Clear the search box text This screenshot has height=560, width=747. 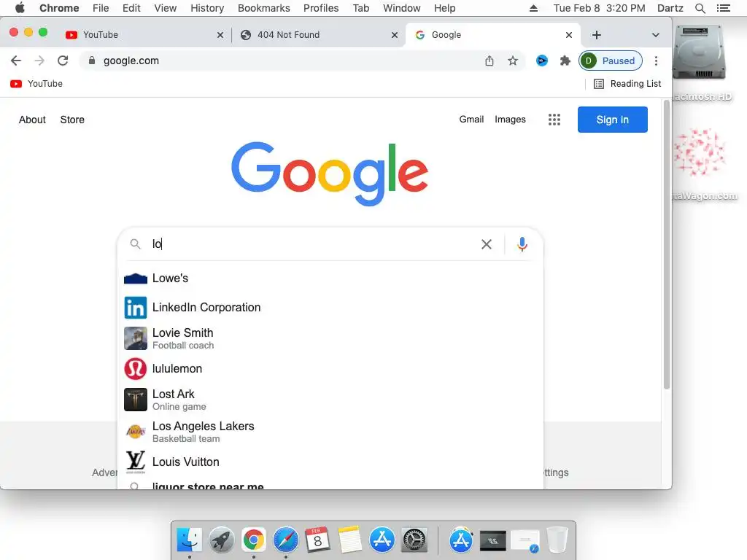[x=487, y=244]
